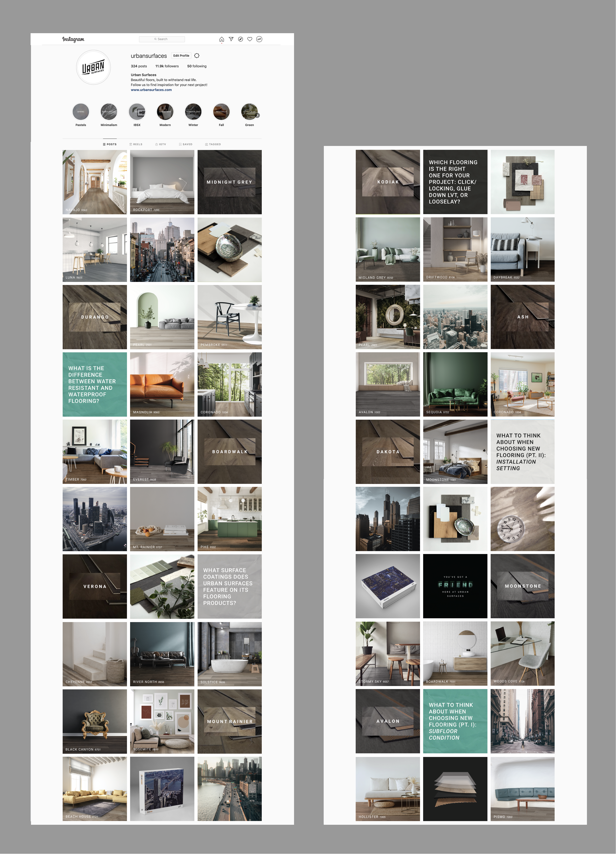Open the water resistant vs waterproof post
Screen dimensions: 616x856
pyautogui.click(x=95, y=385)
